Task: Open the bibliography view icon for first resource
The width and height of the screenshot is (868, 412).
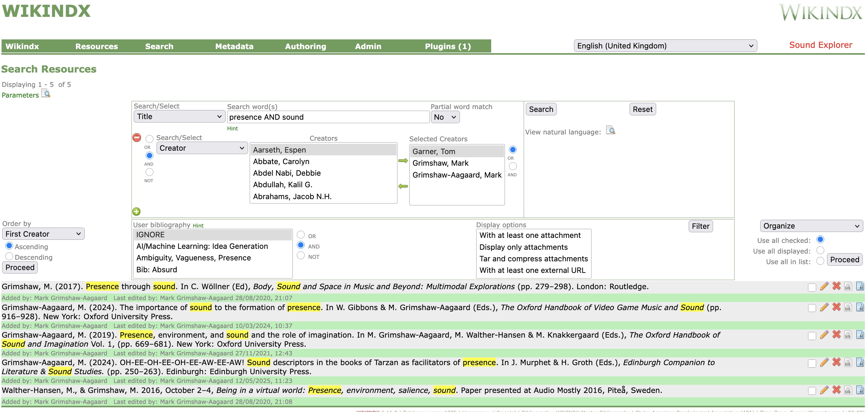Action: point(848,286)
